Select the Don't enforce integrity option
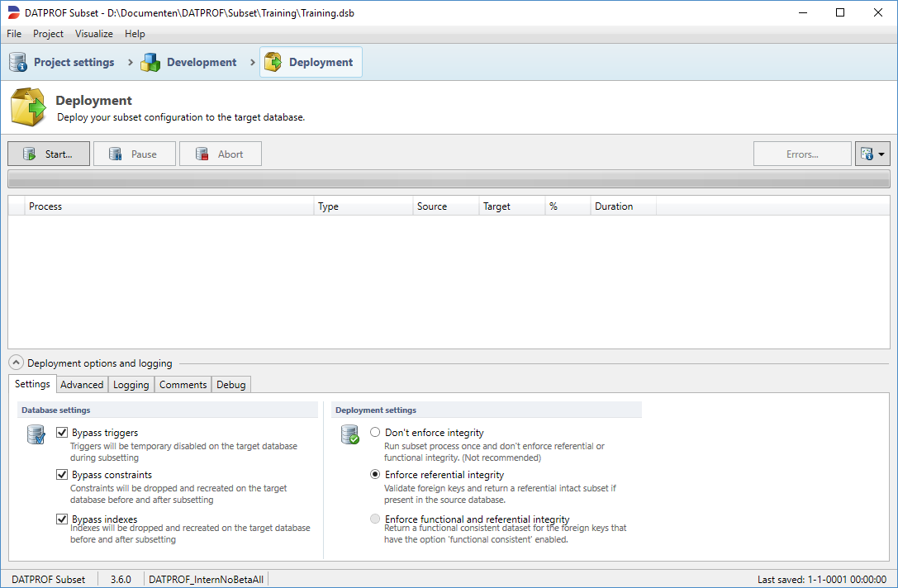Image resolution: width=898 pixels, height=588 pixels. (x=375, y=432)
